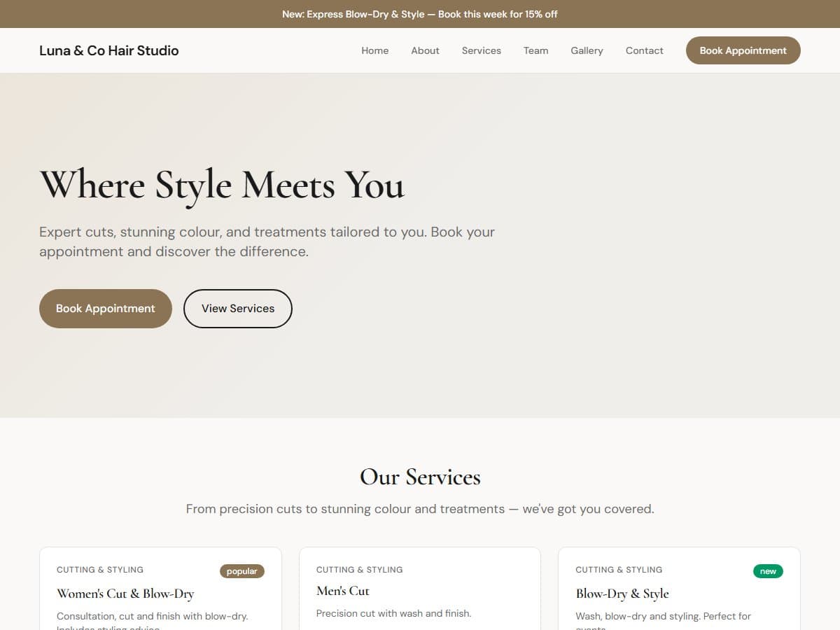The image size is (840, 630).
Task: Click the 'popular' badge on Women's Cut card
Action: [x=241, y=570]
